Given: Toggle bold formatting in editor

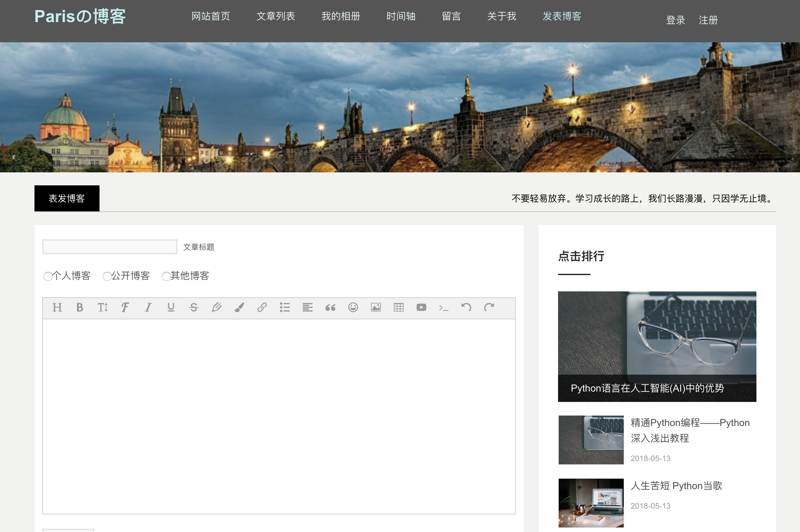Looking at the screenshot, I should coord(80,307).
